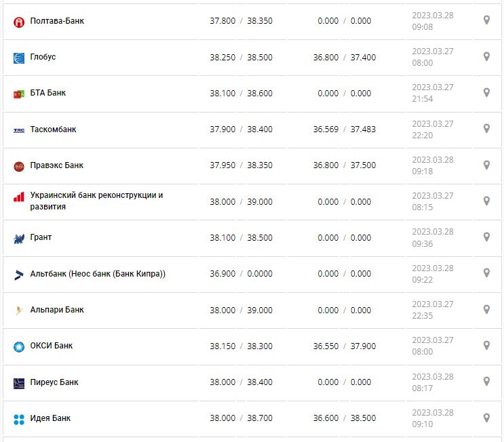Click the Альтбанк (Неос банк) name

(98, 274)
